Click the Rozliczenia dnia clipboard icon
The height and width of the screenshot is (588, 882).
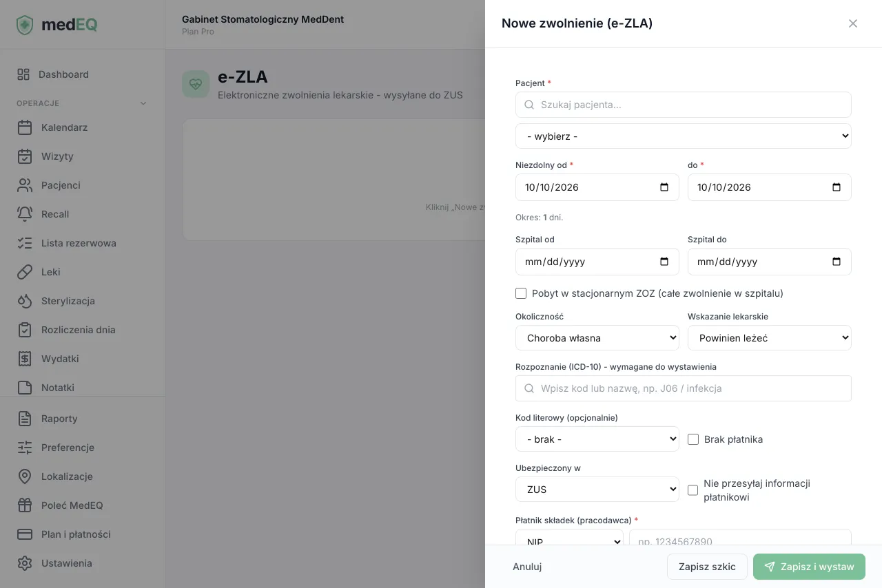tap(25, 330)
